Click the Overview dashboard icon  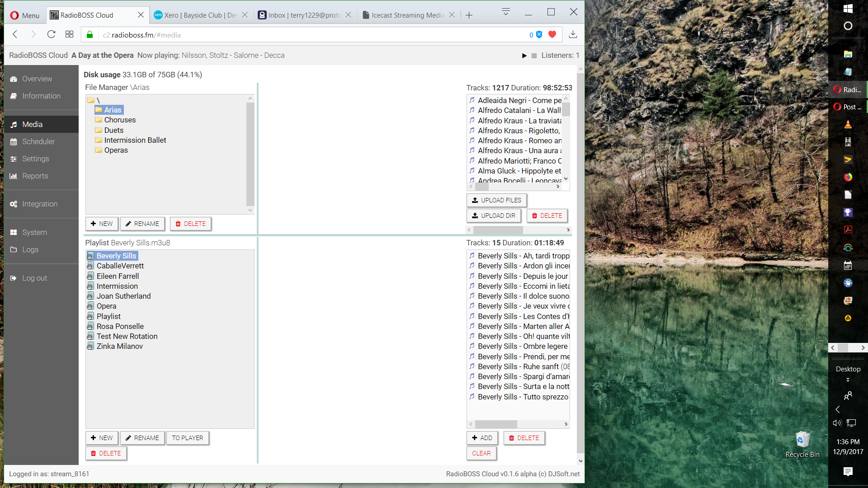[14, 79]
